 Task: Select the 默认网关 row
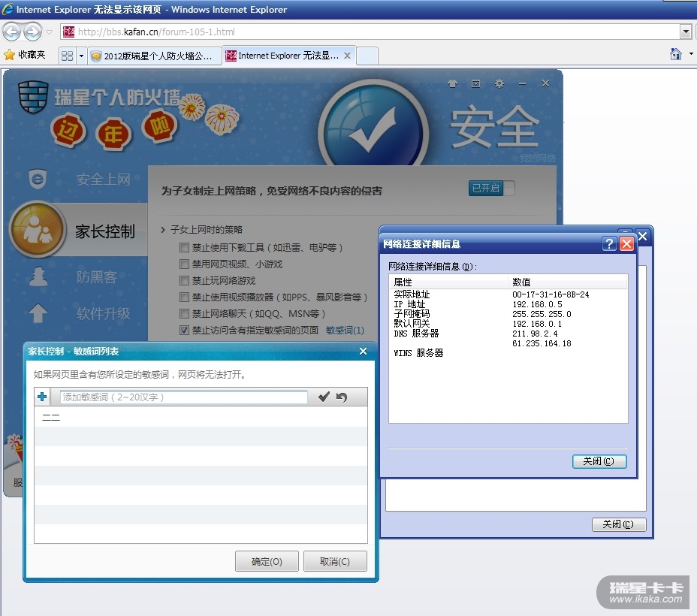pyautogui.click(x=508, y=324)
